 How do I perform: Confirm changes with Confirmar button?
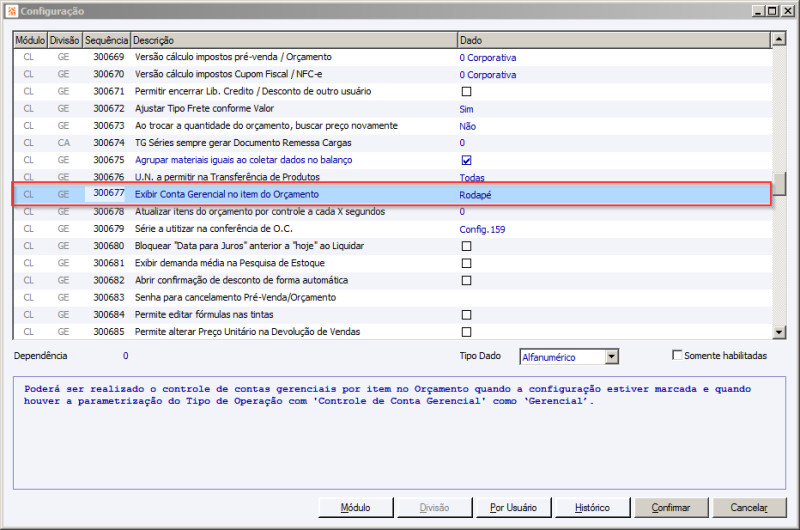coord(671,508)
